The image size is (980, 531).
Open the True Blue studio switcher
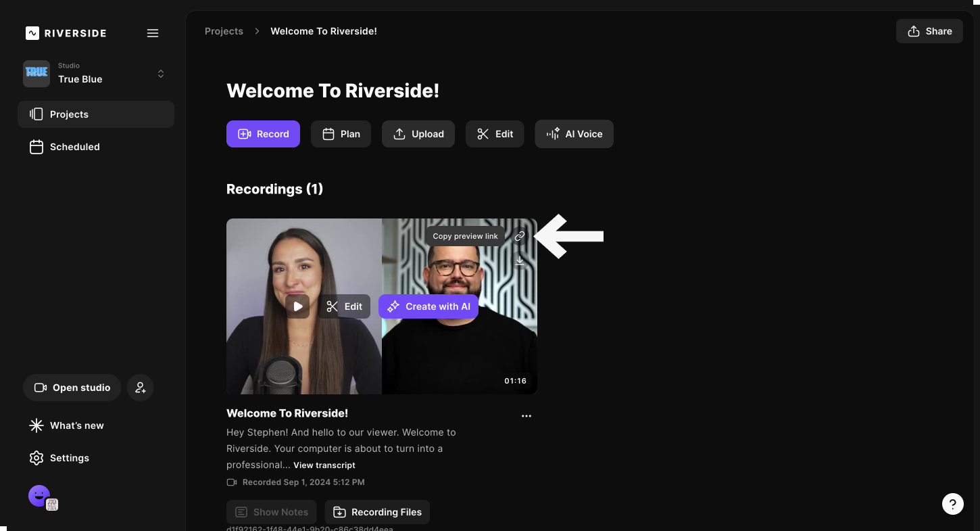pos(96,73)
